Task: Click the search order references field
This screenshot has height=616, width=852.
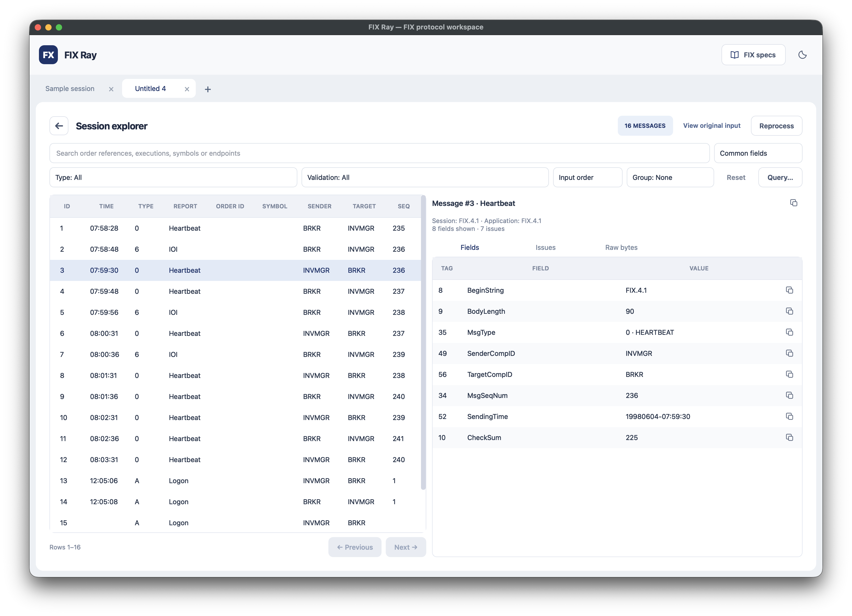Action: [x=379, y=153]
